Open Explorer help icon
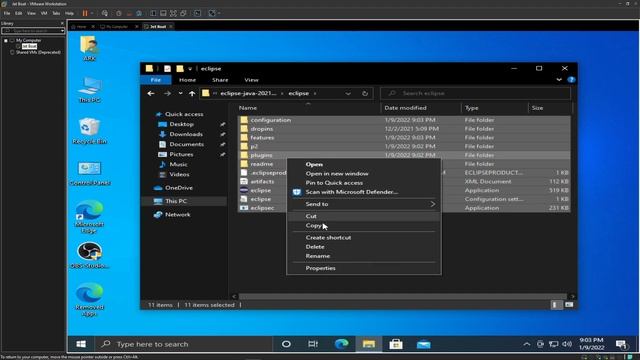The height and width of the screenshot is (360, 640). (571, 80)
